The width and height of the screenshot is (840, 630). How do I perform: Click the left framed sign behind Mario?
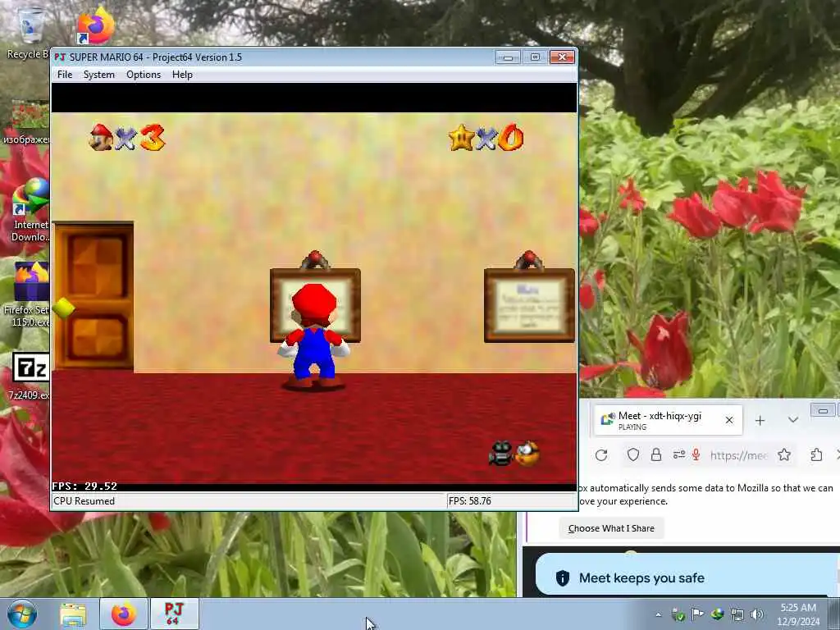click(x=315, y=305)
